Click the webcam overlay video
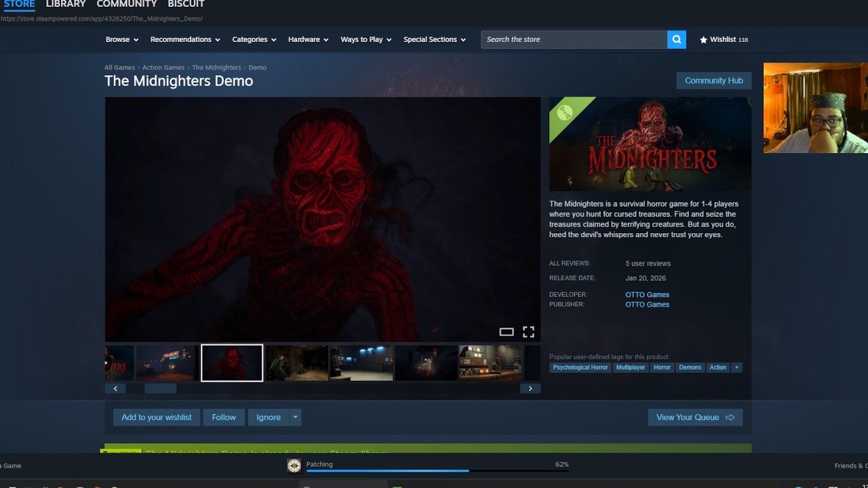The image size is (868, 488). click(816, 108)
